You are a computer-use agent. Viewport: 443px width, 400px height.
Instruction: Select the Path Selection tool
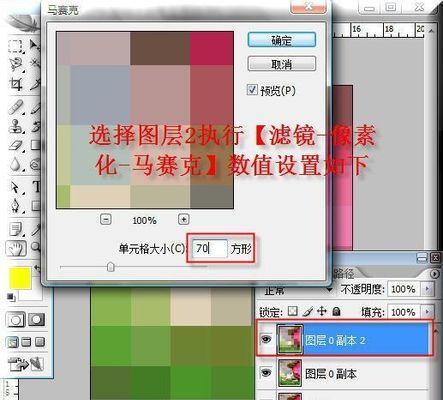pos(16,187)
